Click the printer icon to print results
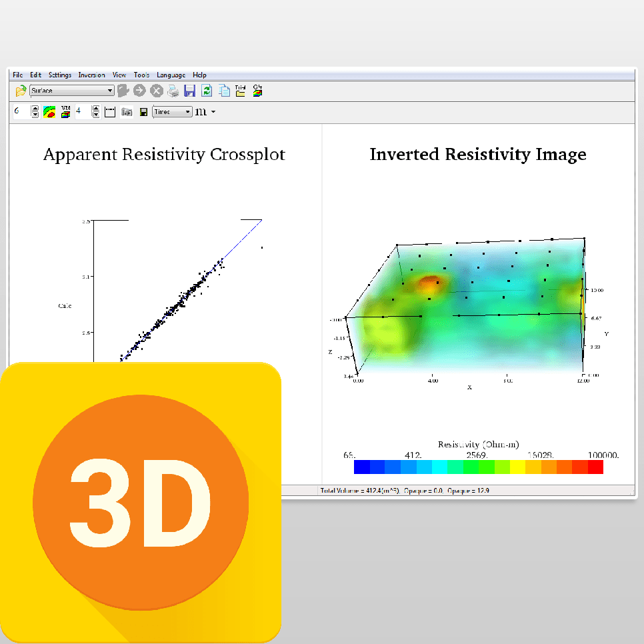This screenshot has height=644, width=644. click(x=172, y=91)
